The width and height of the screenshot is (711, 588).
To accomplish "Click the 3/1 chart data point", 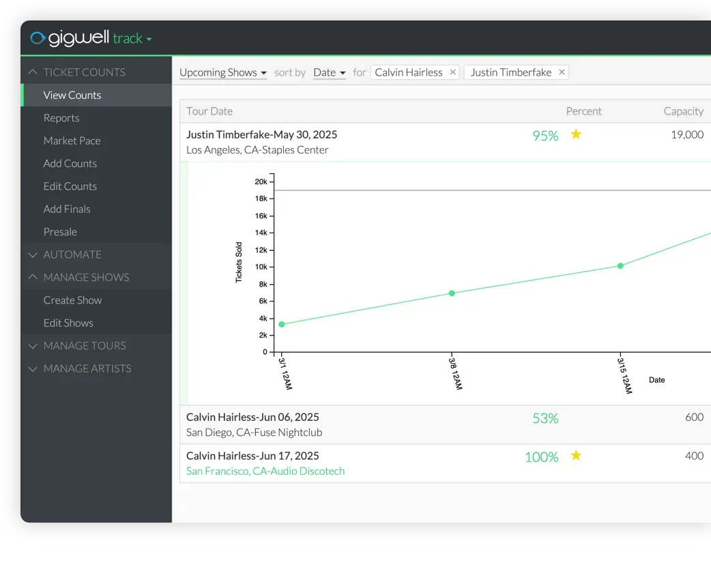I will [282, 324].
